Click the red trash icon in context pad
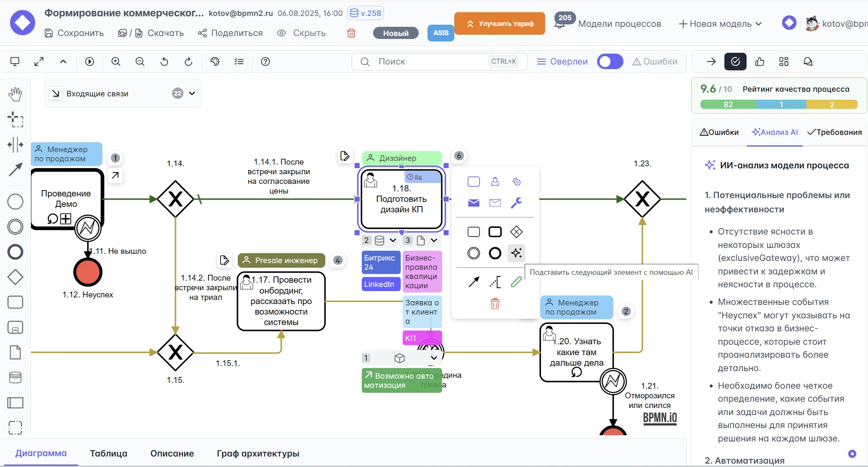Screen dimensions: 868x467 [x=495, y=304]
